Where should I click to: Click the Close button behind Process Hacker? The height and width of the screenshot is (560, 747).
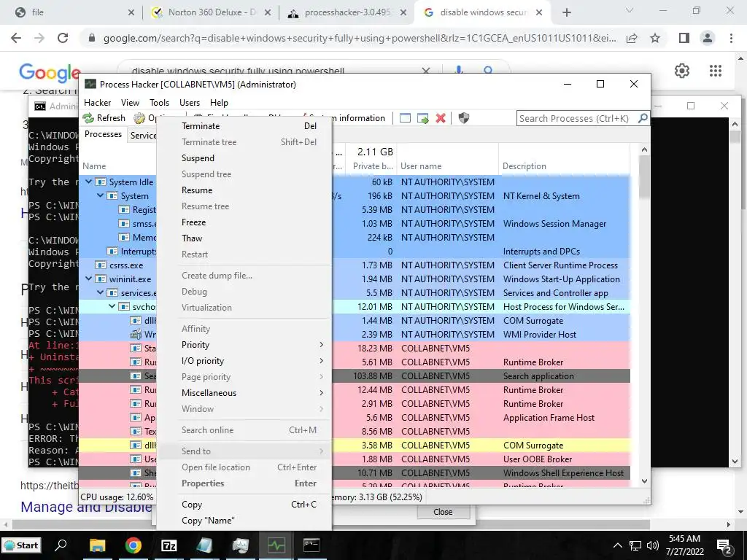443,512
